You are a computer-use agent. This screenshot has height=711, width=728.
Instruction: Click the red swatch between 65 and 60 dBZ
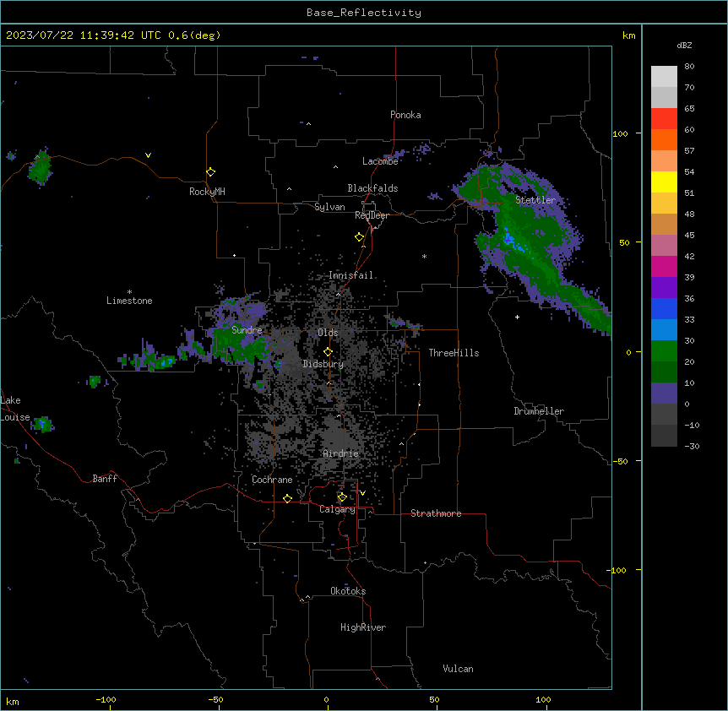[x=664, y=118]
